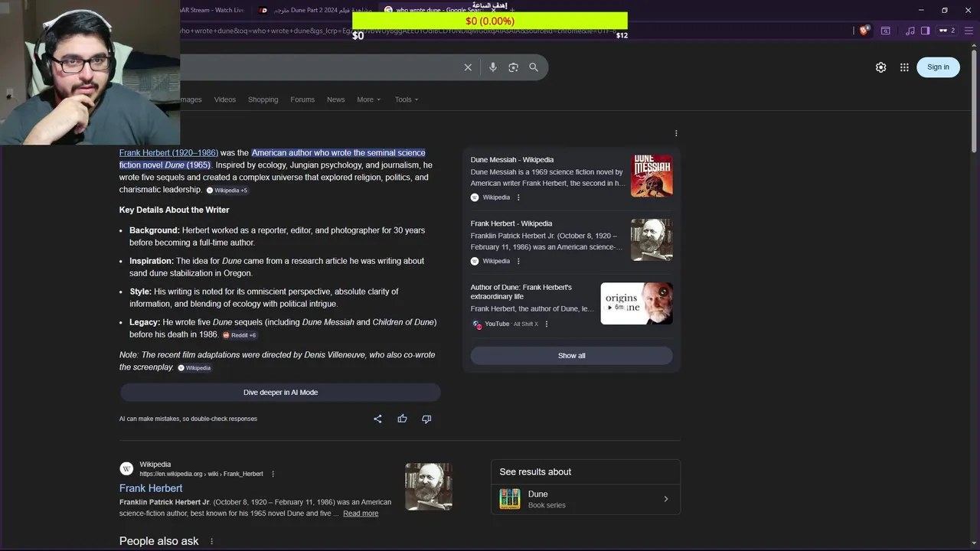Open a new browser tab

coord(512,10)
